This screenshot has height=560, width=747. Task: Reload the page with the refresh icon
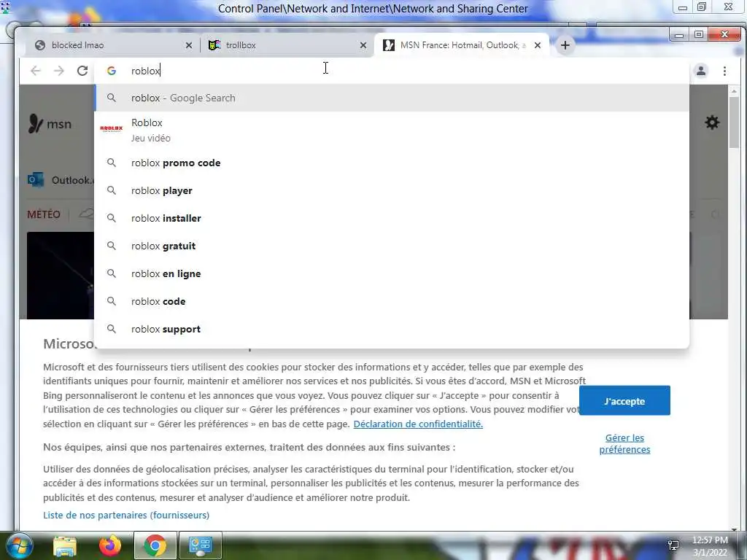[82, 71]
